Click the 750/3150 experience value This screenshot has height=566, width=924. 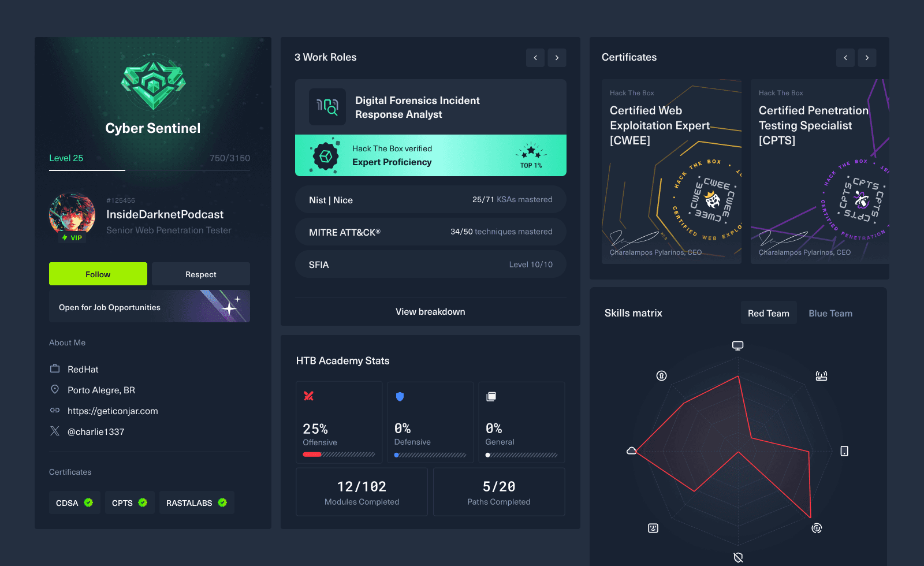(230, 158)
